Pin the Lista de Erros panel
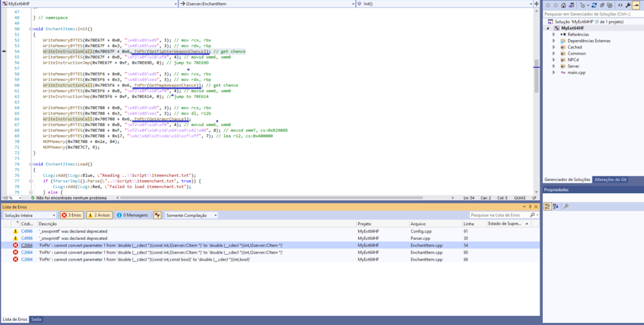The image size is (644, 325). (531, 206)
